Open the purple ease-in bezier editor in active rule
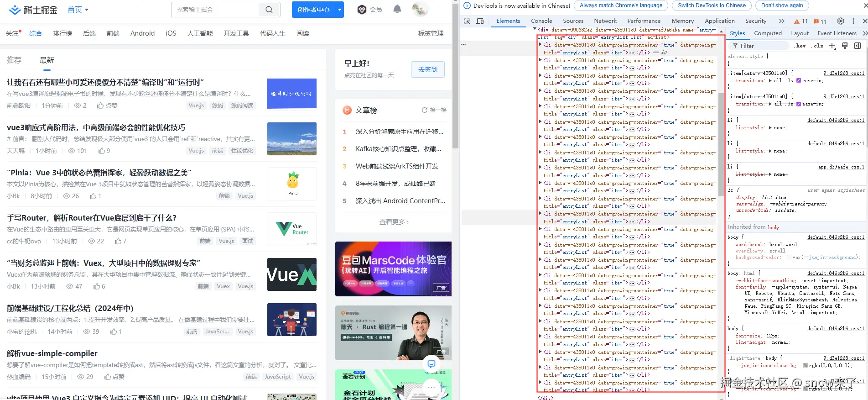The width and height of the screenshot is (868, 400). (799, 80)
